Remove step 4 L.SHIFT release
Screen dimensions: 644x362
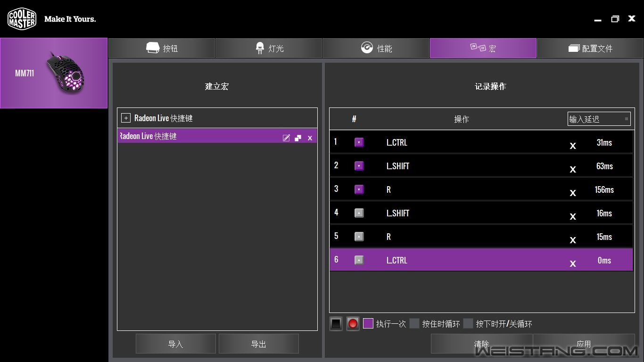573,216
